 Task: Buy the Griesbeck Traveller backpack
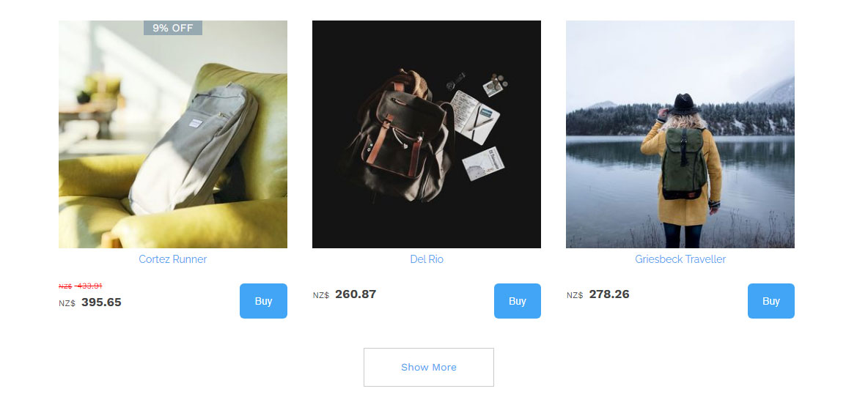(770, 301)
